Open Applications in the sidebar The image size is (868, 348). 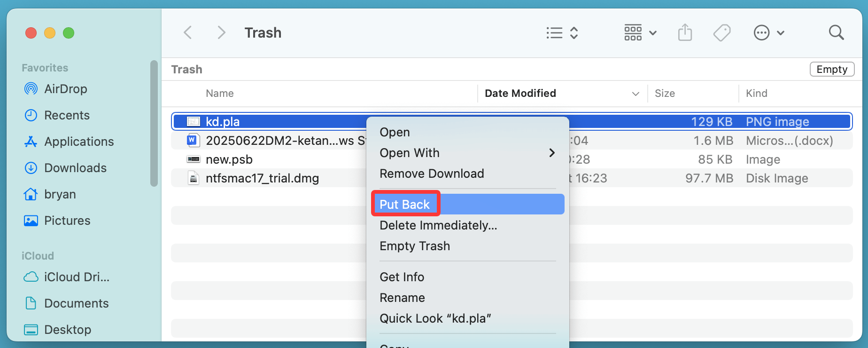tap(79, 142)
